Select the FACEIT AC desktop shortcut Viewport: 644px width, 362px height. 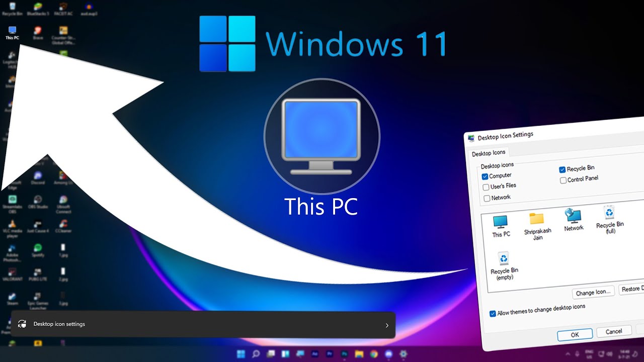(x=63, y=9)
